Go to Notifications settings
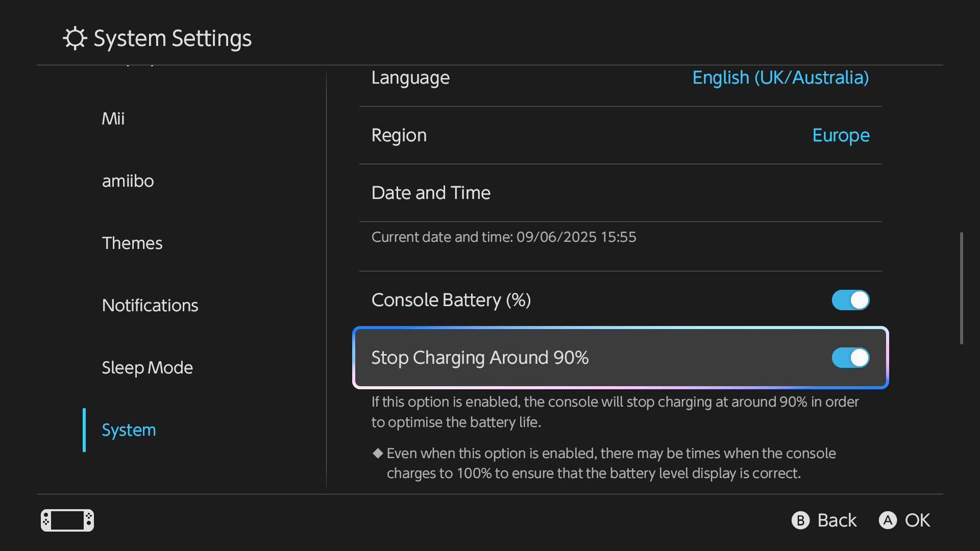The width and height of the screenshot is (980, 551). click(150, 306)
